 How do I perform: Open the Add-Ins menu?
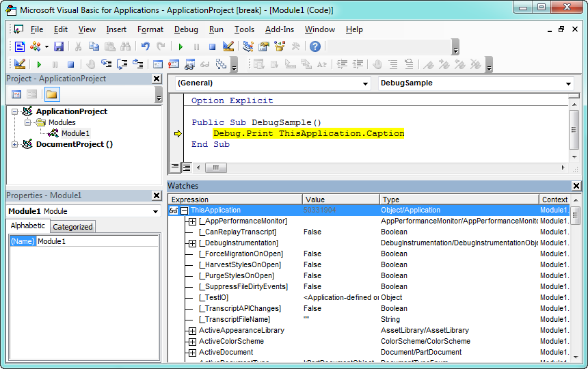pyautogui.click(x=280, y=29)
